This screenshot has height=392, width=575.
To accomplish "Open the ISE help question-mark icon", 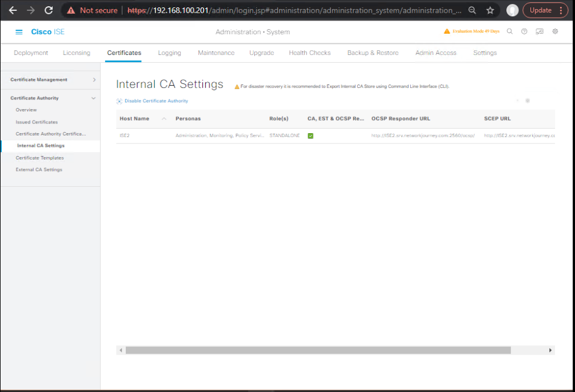I will pyautogui.click(x=524, y=31).
